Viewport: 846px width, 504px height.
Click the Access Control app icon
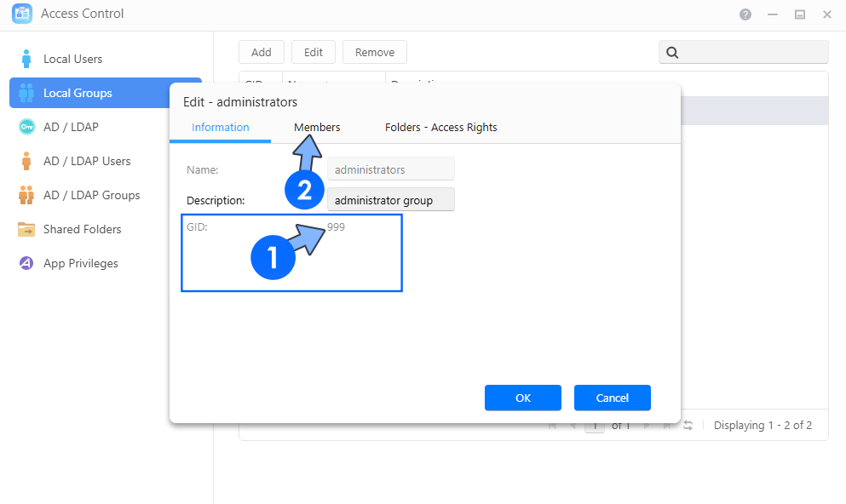click(21, 14)
